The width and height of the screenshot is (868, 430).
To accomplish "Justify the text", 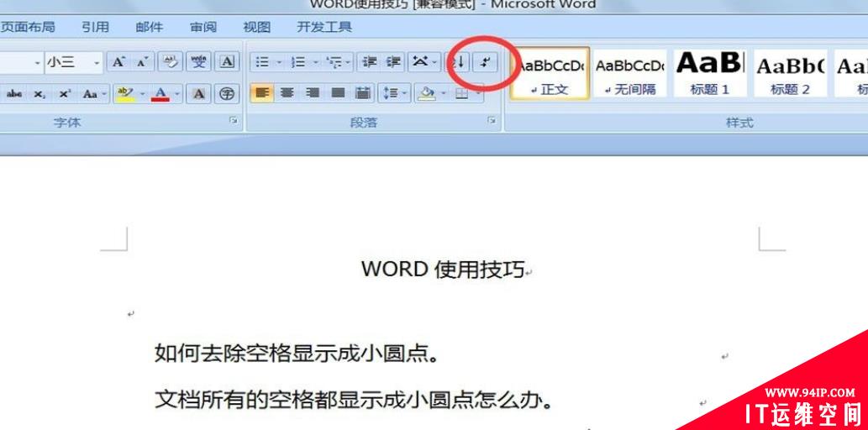I will (x=338, y=93).
